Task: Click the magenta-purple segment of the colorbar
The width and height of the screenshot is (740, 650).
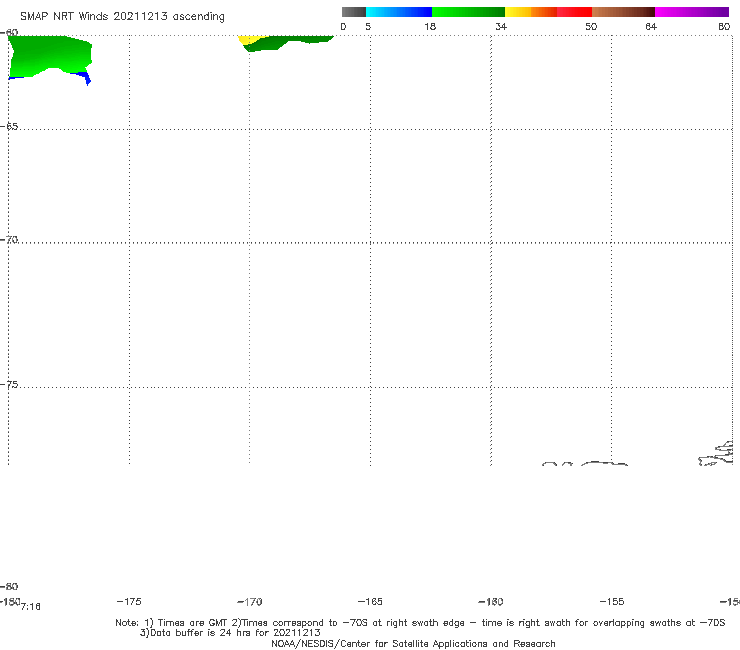Action: tap(692, 12)
